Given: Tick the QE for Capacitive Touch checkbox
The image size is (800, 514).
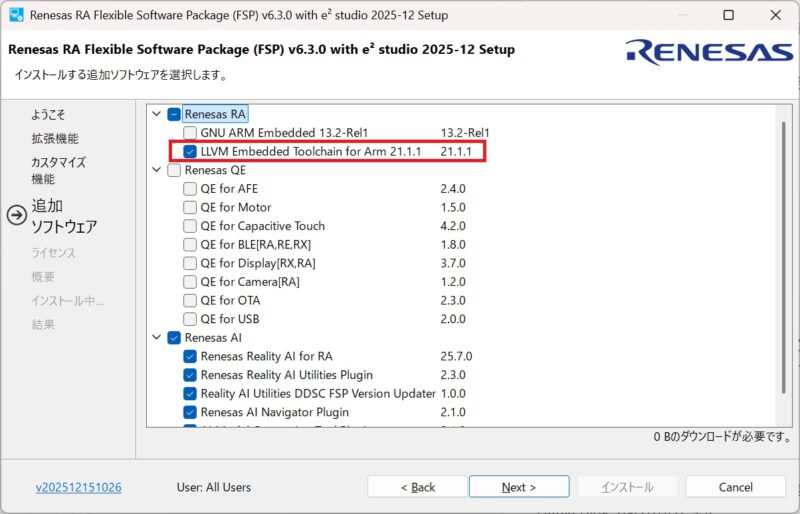Looking at the screenshot, I should 190,226.
